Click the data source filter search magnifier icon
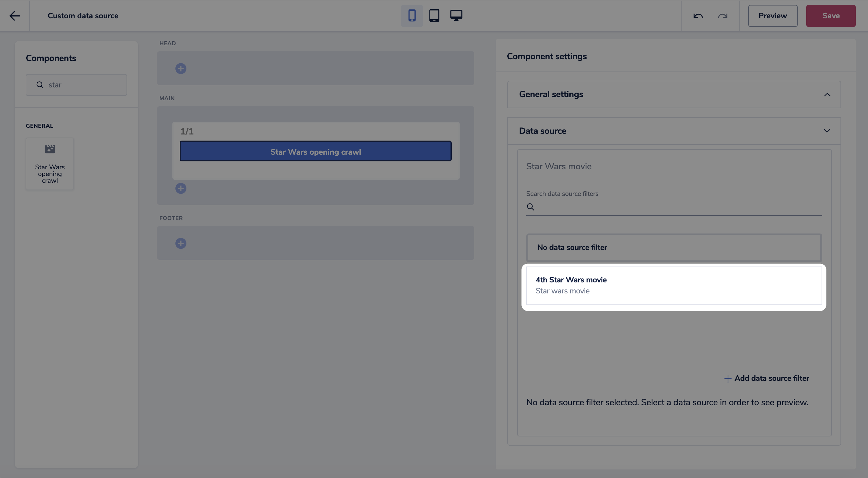 [x=530, y=207]
